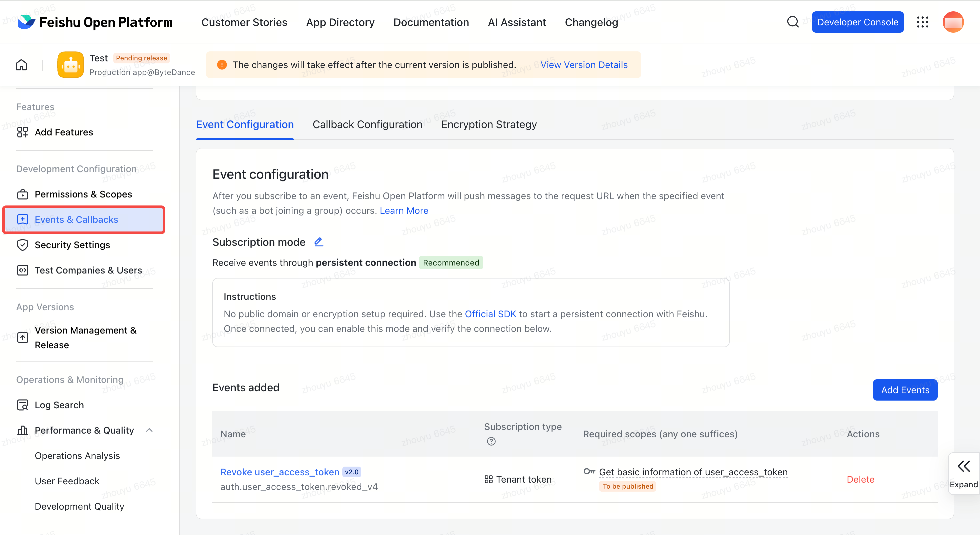Click the Add Events button
Image resolution: width=980 pixels, height=535 pixels.
905,390
